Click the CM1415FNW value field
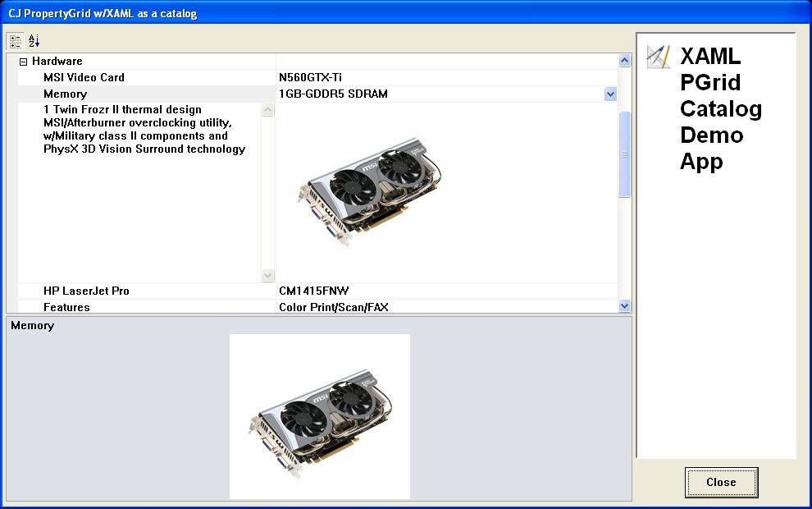812x509 pixels. (447, 291)
